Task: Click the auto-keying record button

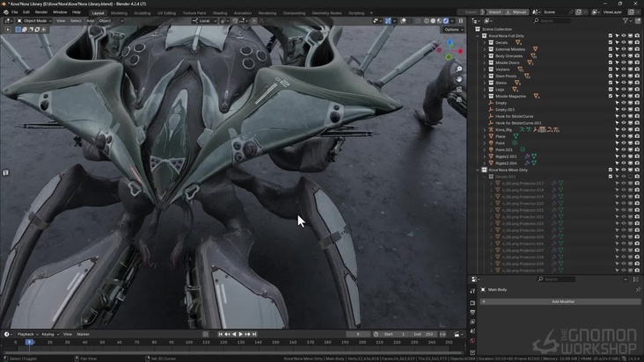Action: tap(206, 334)
